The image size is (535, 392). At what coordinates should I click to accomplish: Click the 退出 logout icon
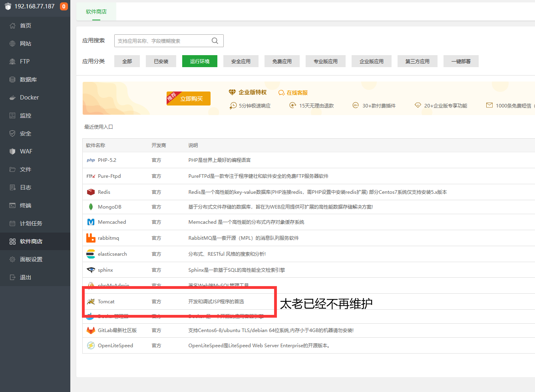pos(12,277)
